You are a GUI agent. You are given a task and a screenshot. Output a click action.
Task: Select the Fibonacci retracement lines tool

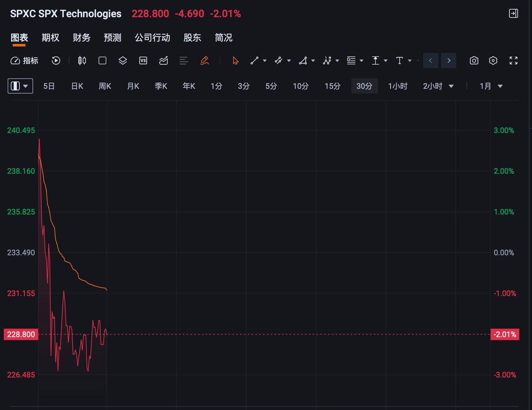[x=351, y=61]
